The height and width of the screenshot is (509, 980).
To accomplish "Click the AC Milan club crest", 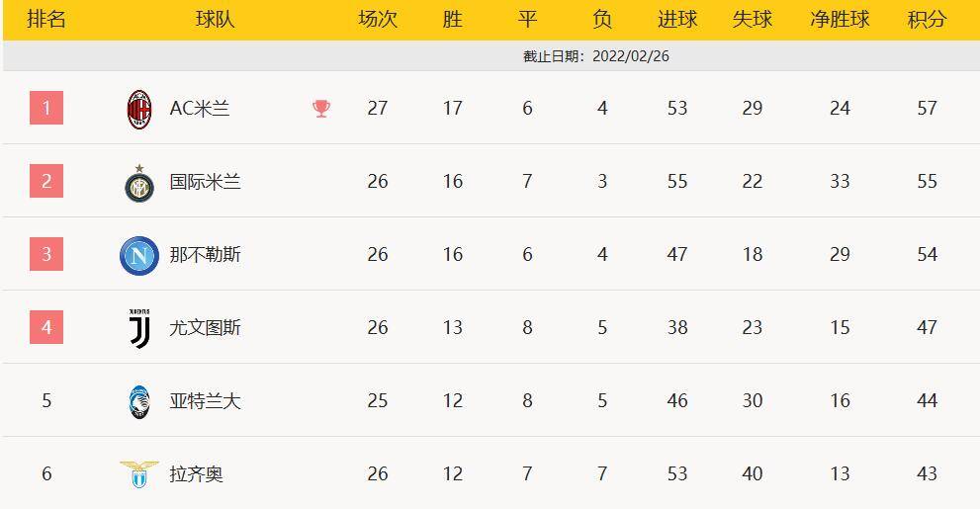I will 139,110.
